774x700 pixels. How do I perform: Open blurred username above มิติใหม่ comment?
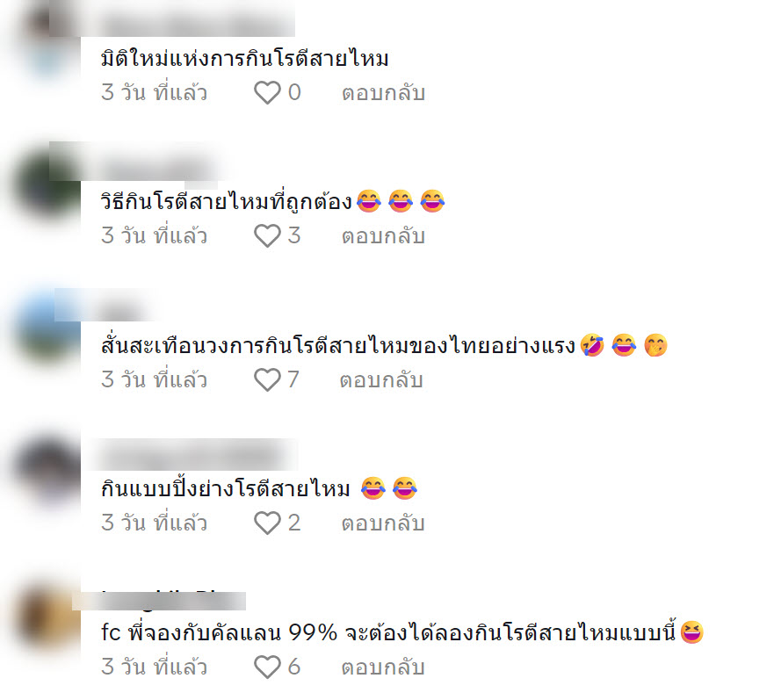198,22
